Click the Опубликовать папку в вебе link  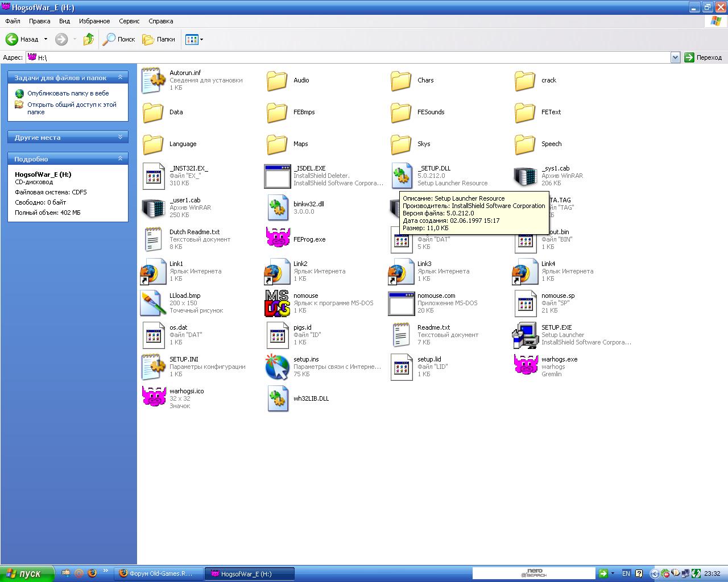point(68,93)
